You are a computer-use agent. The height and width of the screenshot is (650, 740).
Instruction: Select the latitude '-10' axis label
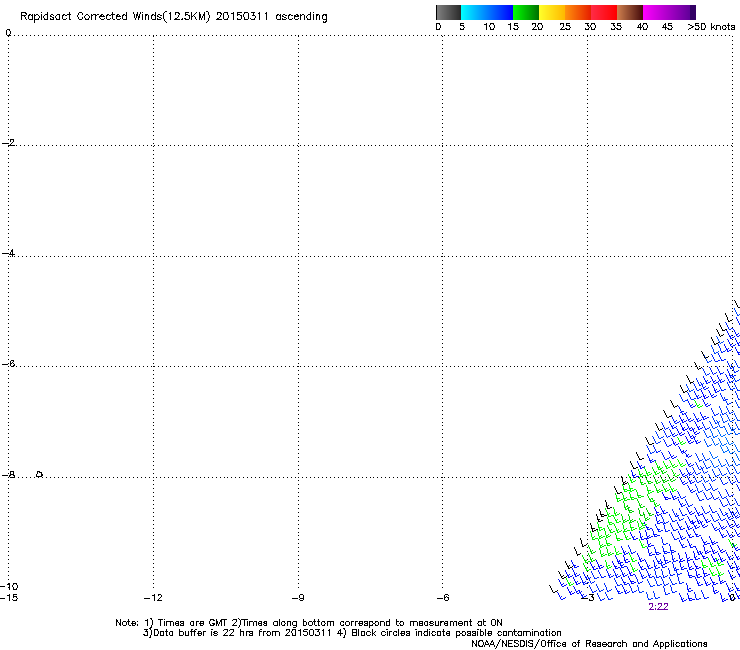[9, 586]
